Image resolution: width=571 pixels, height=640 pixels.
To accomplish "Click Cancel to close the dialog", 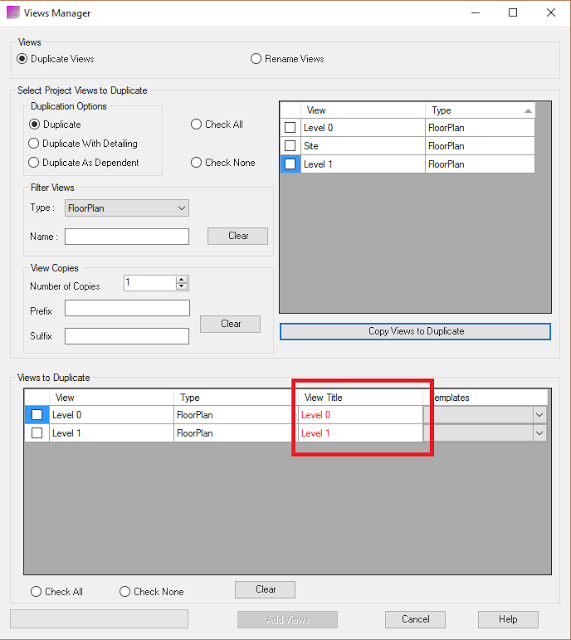I will [415, 619].
